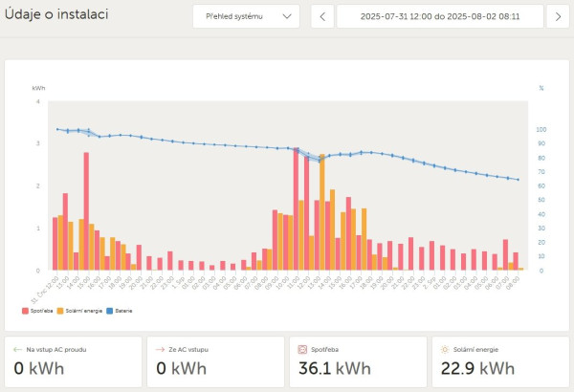
Task: Click the green arrow on Na vstup AC proudu
Action: point(17,350)
